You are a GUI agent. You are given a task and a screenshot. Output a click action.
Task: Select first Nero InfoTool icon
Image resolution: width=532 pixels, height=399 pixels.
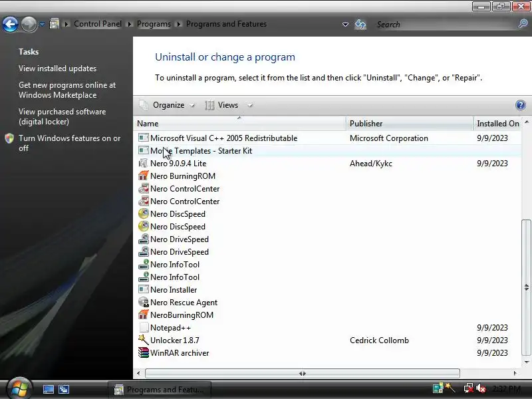pos(144,264)
